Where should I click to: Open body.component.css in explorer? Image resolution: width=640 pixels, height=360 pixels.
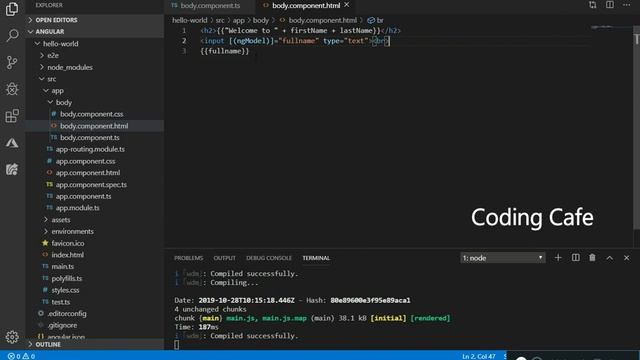95,114
